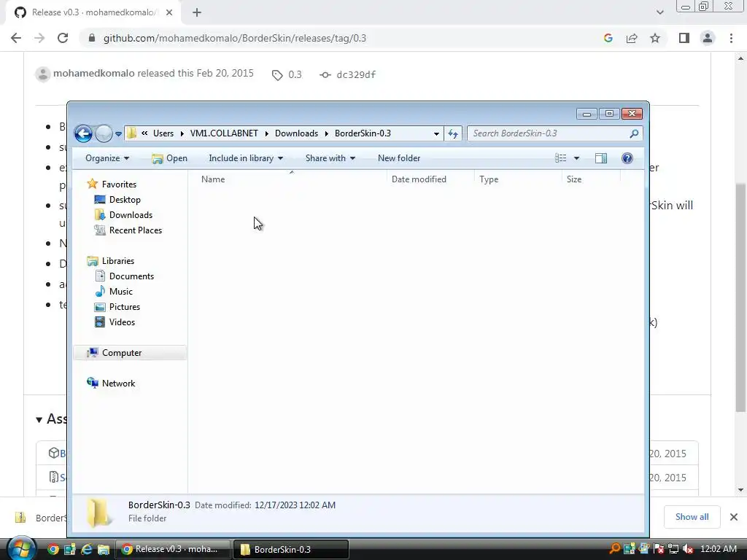This screenshot has height=560, width=747.
Task: Click the magnifier icon in the Explorer search box
Action: tap(634, 134)
